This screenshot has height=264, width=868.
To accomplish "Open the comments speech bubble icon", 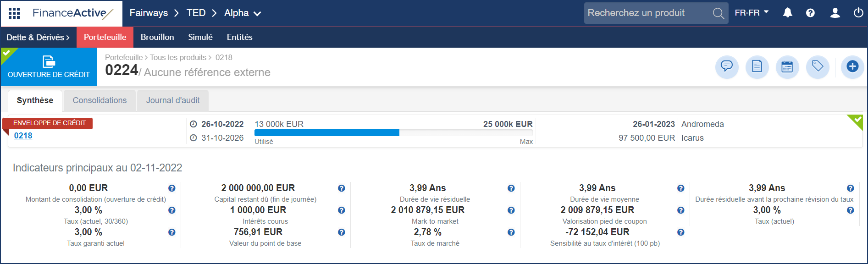I will point(727,67).
